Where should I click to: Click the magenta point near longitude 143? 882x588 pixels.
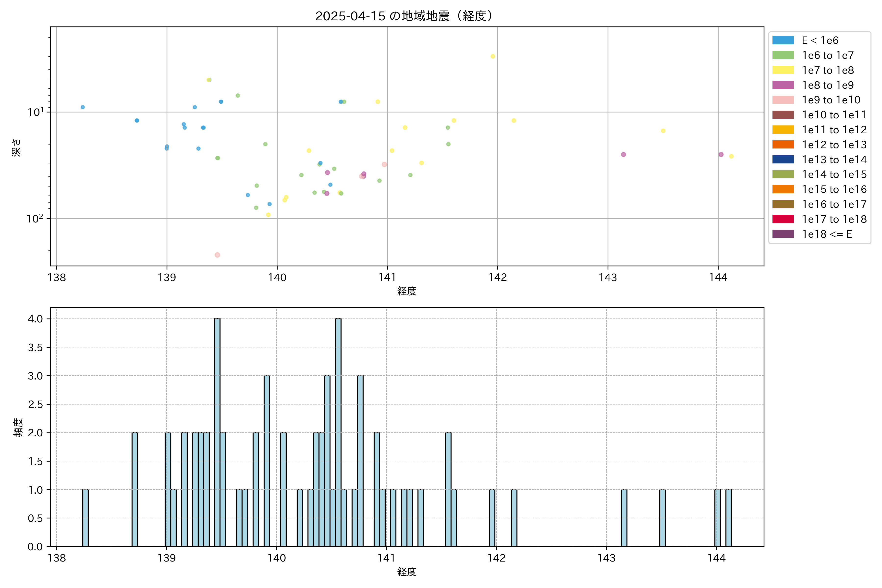pyautogui.click(x=623, y=155)
